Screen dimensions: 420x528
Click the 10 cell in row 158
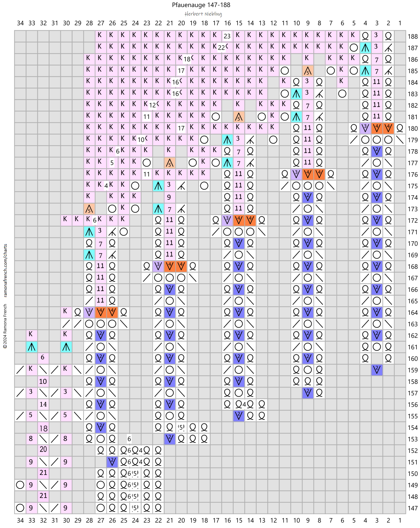[x=43, y=381]
